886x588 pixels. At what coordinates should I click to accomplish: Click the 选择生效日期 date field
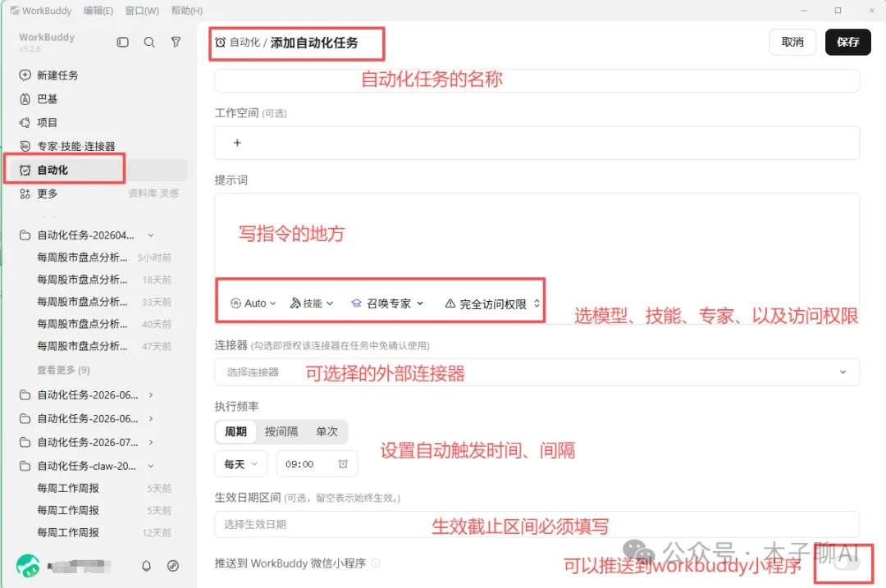pos(537,524)
